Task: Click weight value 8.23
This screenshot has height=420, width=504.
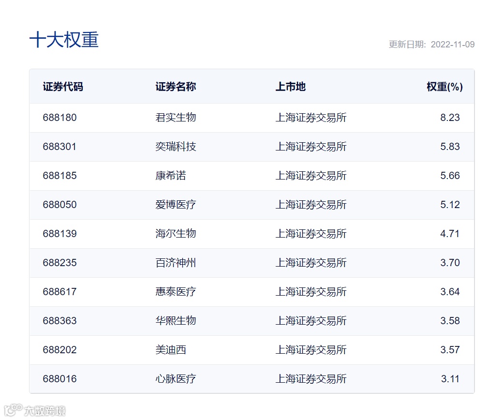Action: pos(450,118)
